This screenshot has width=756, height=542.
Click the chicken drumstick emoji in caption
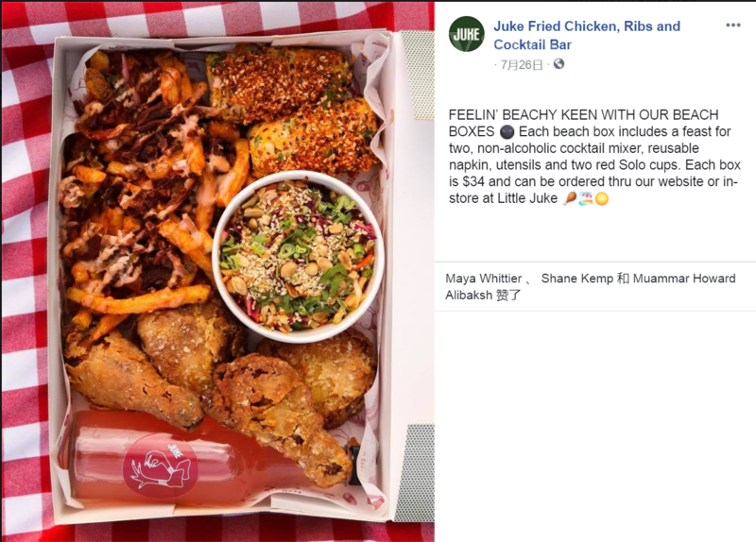pos(569,199)
